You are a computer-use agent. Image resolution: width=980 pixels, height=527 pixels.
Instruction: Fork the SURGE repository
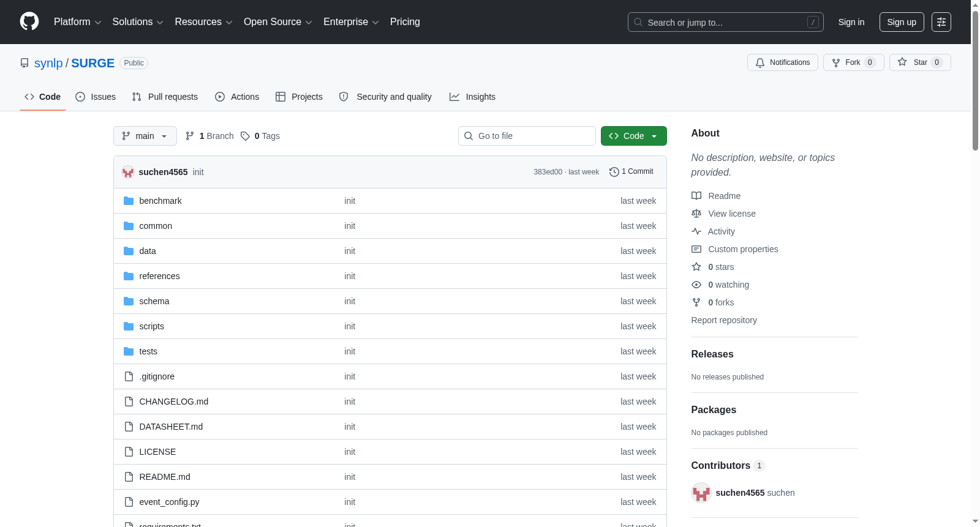tap(854, 62)
